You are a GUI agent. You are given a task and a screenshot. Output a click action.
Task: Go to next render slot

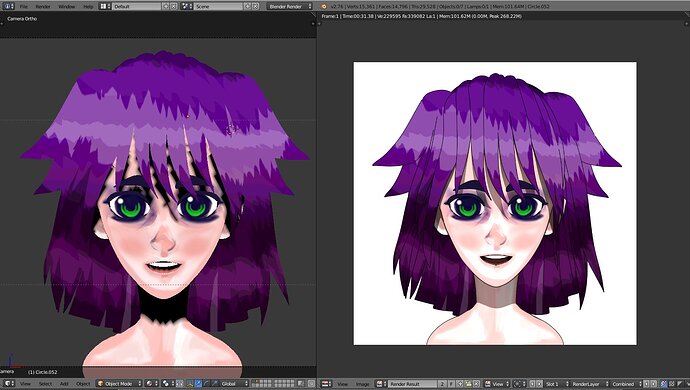pos(540,384)
